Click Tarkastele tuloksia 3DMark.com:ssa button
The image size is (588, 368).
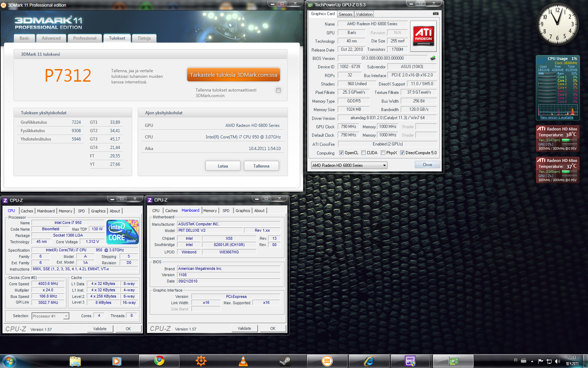point(233,75)
